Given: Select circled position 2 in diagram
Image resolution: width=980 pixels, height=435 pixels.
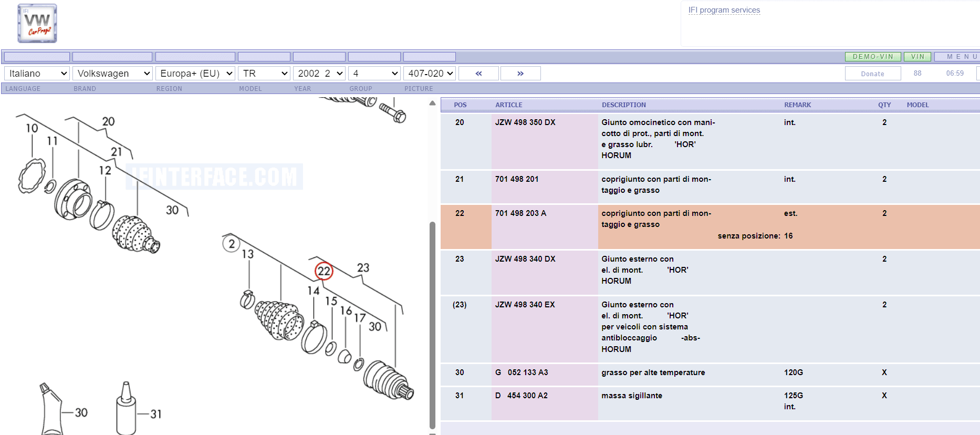Looking at the screenshot, I should [232, 244].
